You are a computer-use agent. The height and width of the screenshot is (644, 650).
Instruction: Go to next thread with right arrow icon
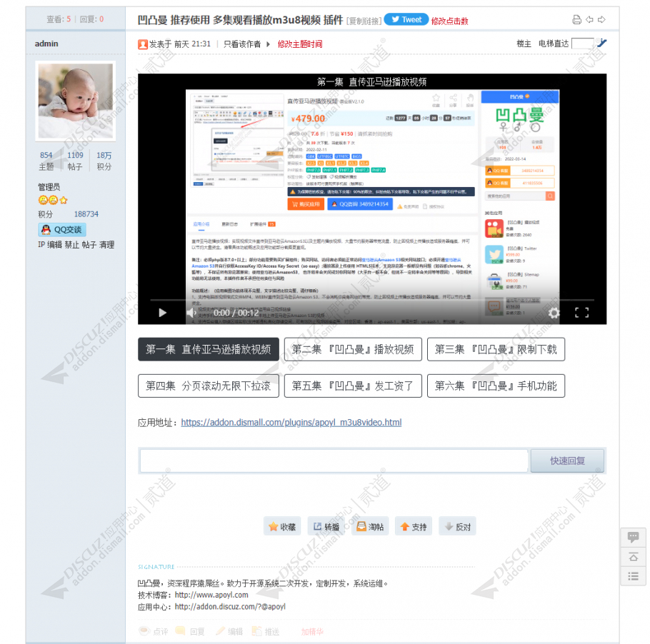pos(601,19)
